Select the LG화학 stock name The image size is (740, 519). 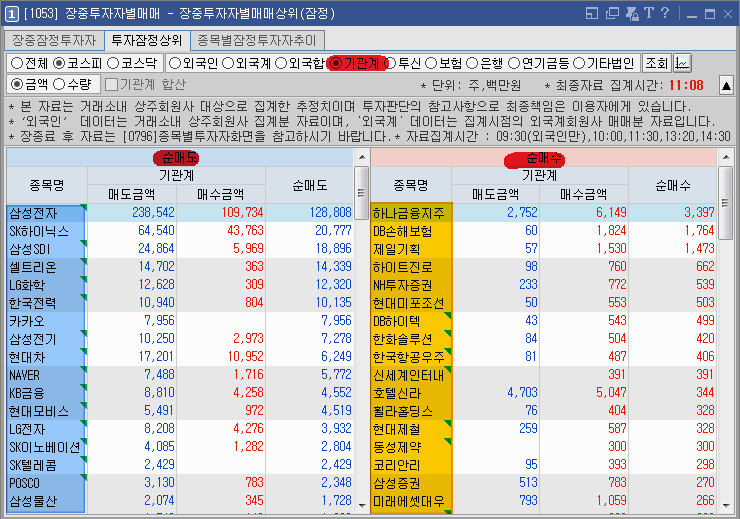coord(27,285)
